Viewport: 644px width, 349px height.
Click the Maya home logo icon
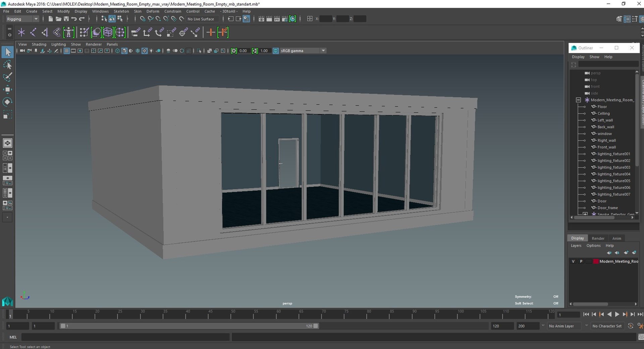pyautogui.click(x=7, y=302)
